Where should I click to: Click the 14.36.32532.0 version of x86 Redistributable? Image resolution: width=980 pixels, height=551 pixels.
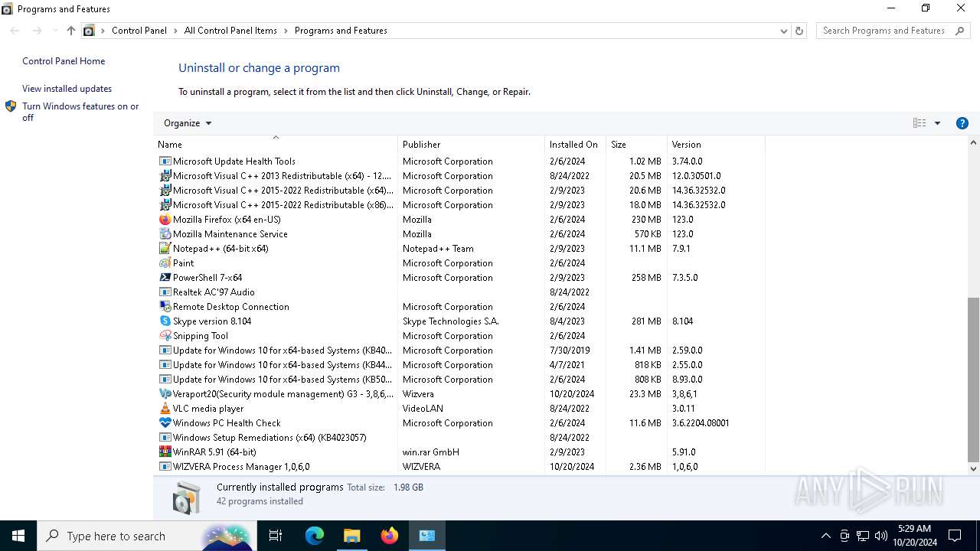click(x=698, y=205)
